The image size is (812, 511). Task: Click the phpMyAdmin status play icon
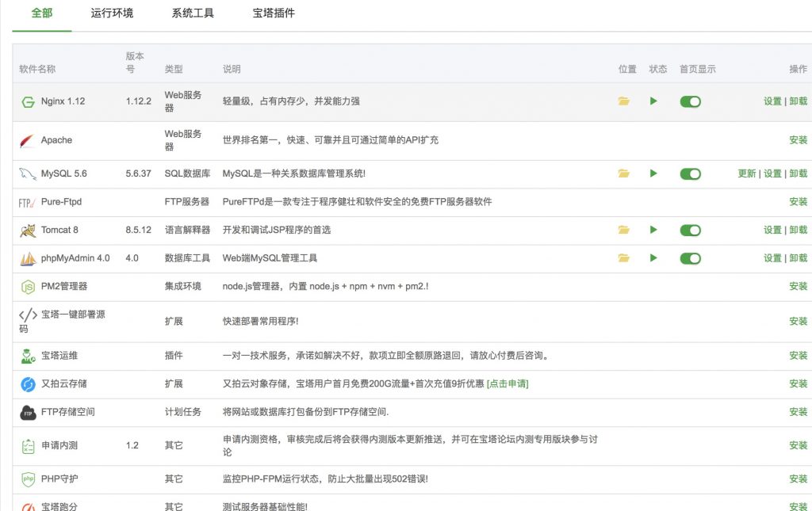[x=653, y=258]
